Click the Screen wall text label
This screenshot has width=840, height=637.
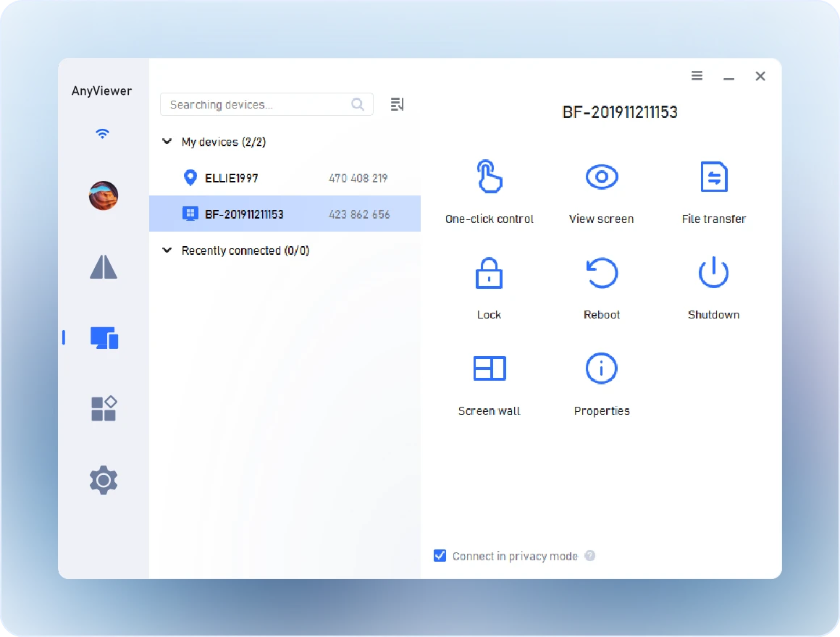[x=489, y=410]
